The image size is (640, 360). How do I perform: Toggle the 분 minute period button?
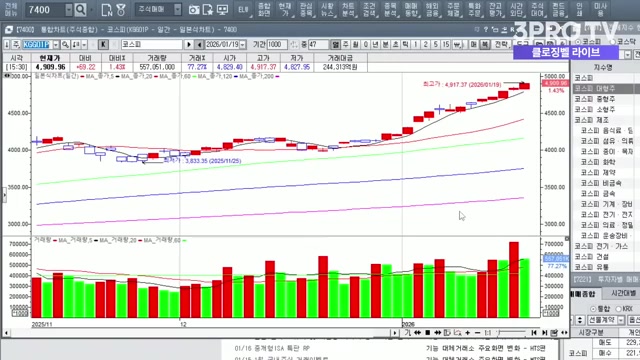coord(385,44)
